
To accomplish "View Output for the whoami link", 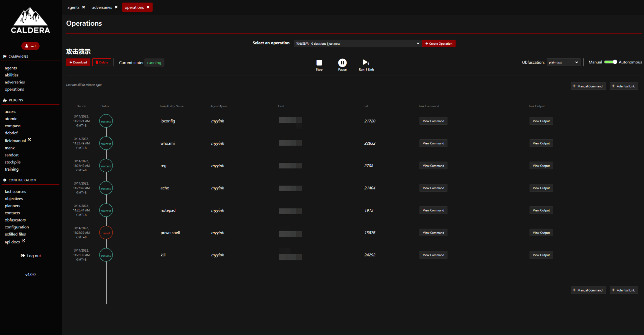I will [541, 143].
